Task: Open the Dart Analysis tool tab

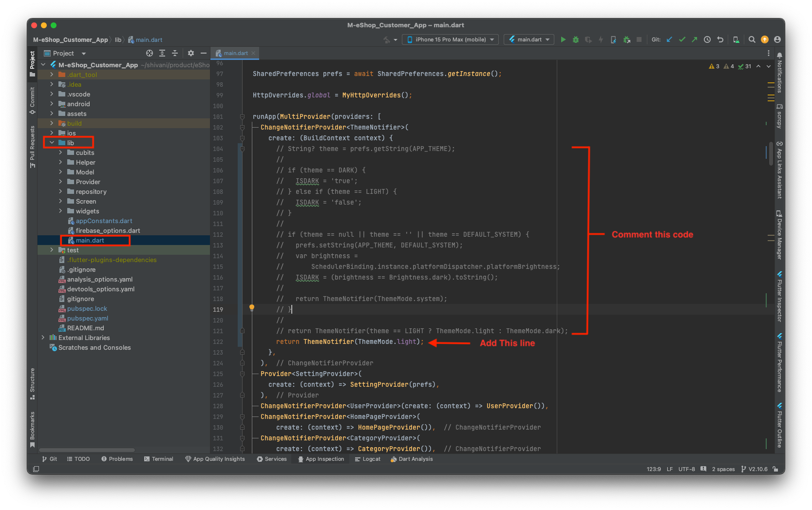Action: (411, 459)
